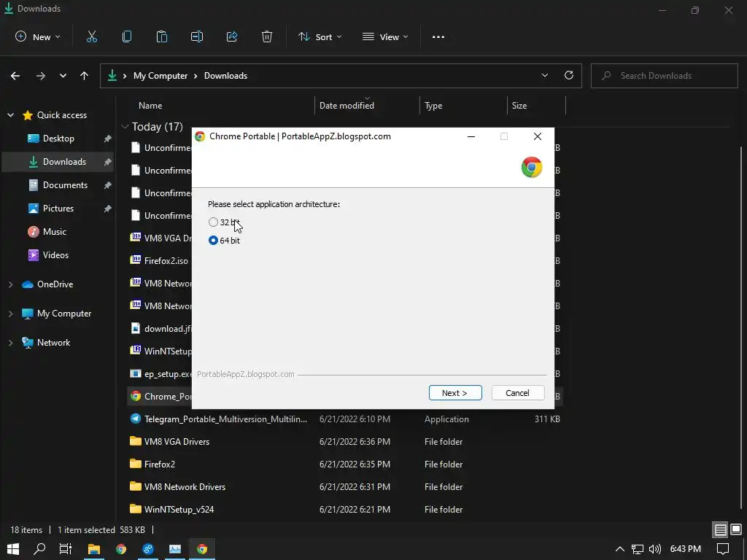The height and width of the screenshot is (560, 747).
Task: Click the Copy icon in toolbar
Action: pos(127,36)
